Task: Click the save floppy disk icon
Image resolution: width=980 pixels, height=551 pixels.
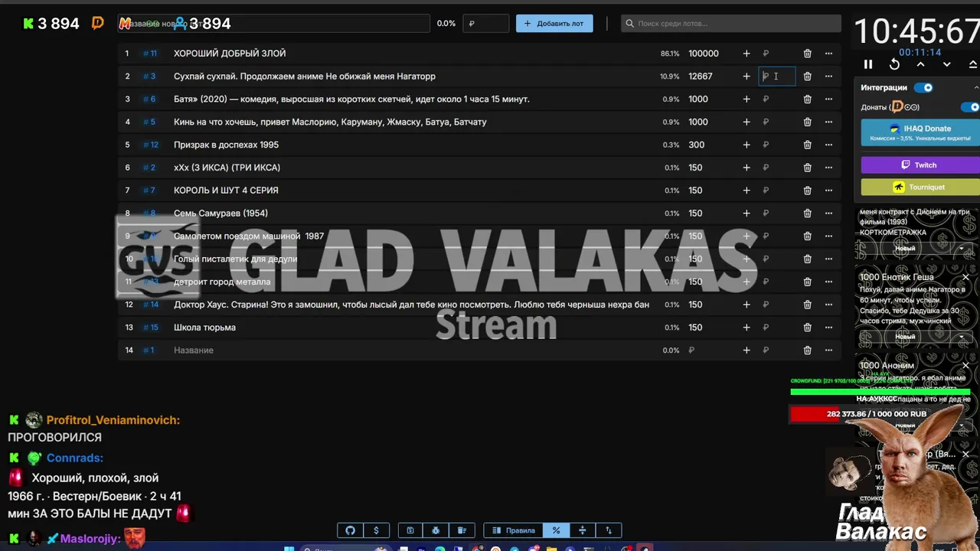Action: point(410,530)
